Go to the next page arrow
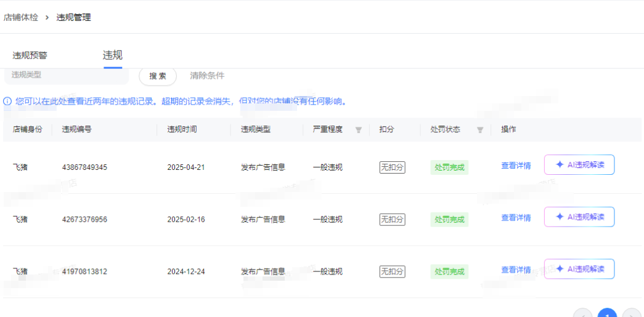 click(632, 314)
